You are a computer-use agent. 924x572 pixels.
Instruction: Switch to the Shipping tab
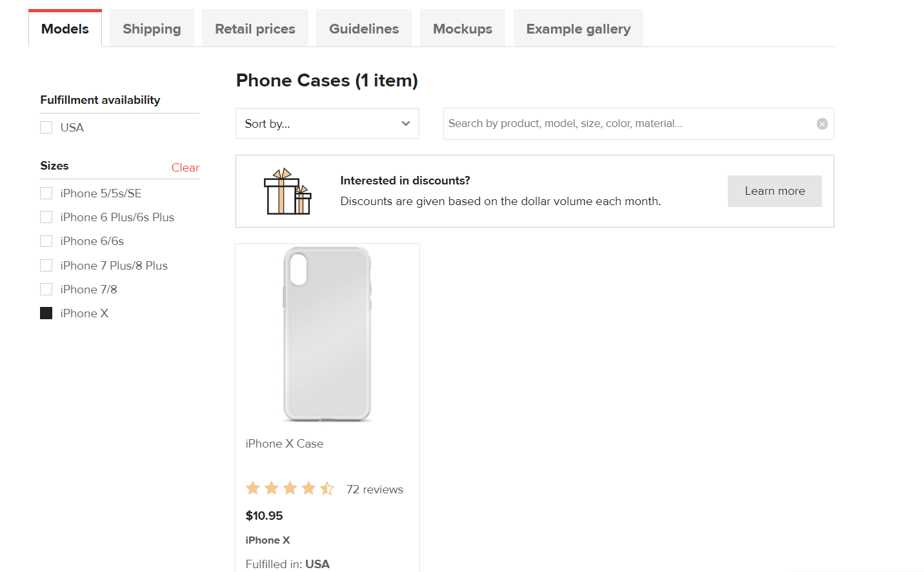click(x=152, y=28)
